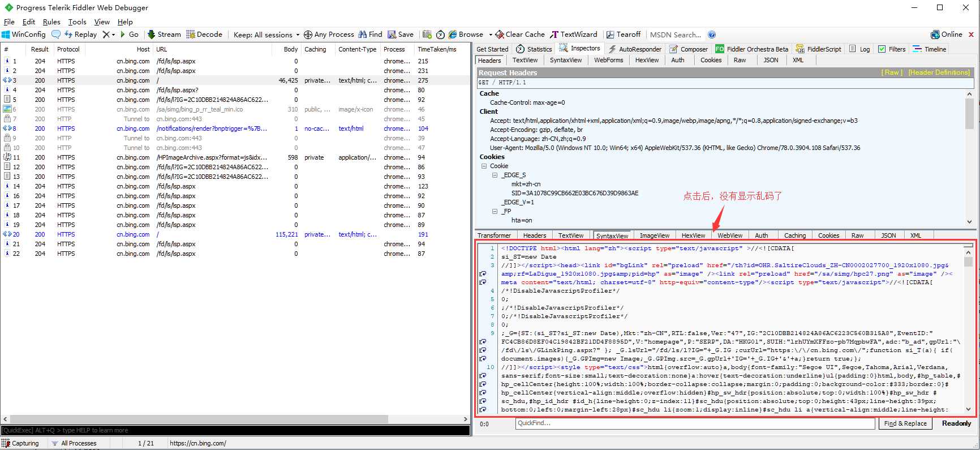
Task: Click the QuickExec command box
Action: click(235, 430)
